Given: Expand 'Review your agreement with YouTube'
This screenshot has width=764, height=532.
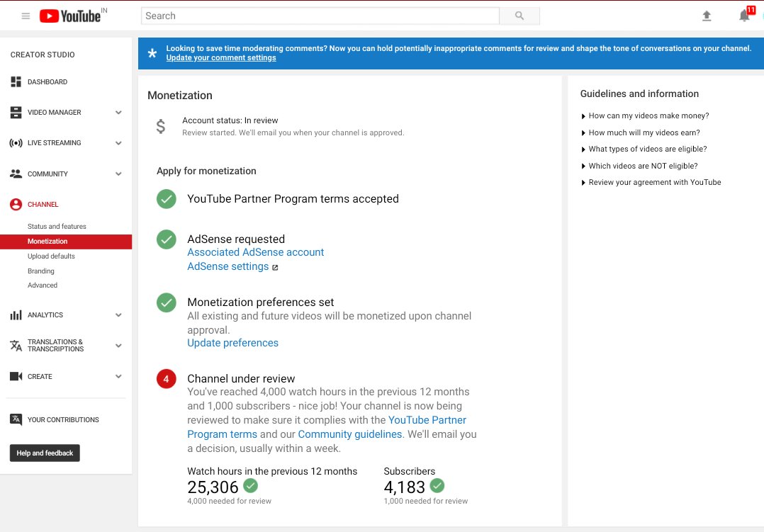Looking at the screenshot, I should coord(651,182).
